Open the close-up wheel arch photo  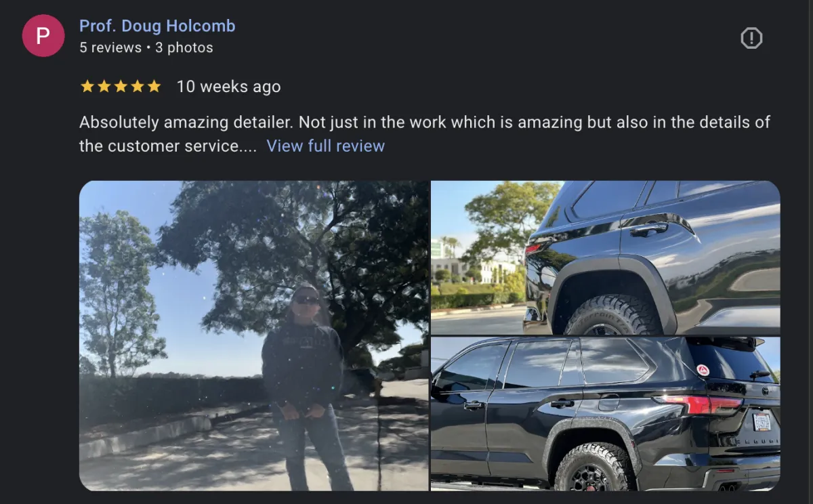pyautogui.click(x=606, y=257)
